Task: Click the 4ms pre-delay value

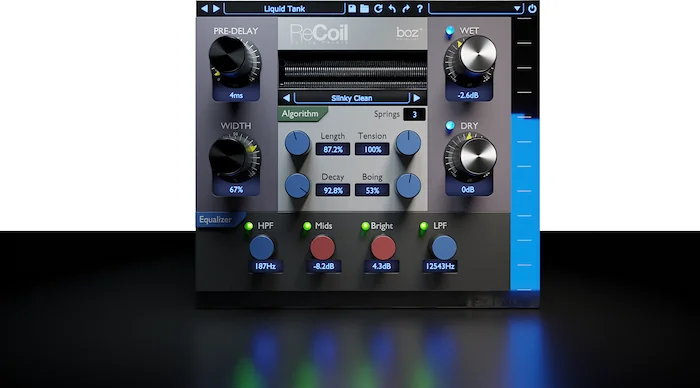Action: [x=236, y=95]
